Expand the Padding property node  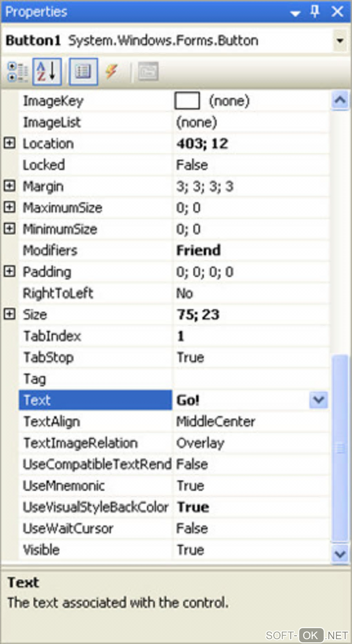[9, 271]
